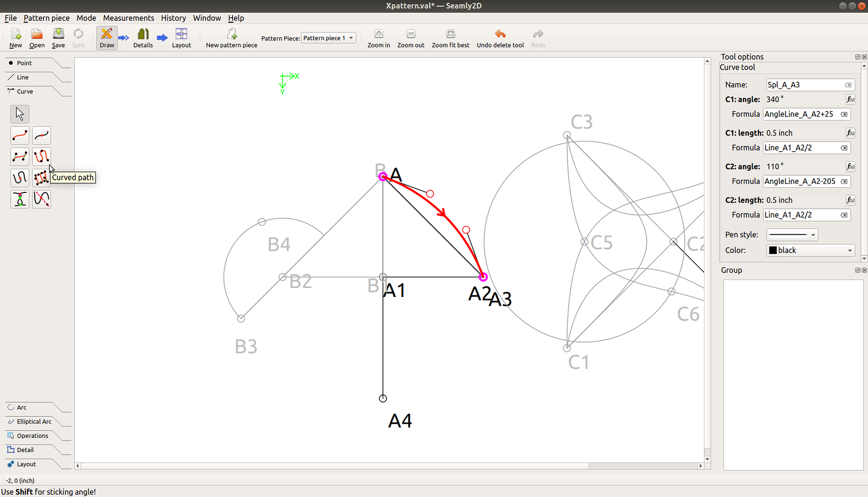This screenshot has height=497, width=868.
Task: Open the Pen style dropdown
Action: click(792, 234)
